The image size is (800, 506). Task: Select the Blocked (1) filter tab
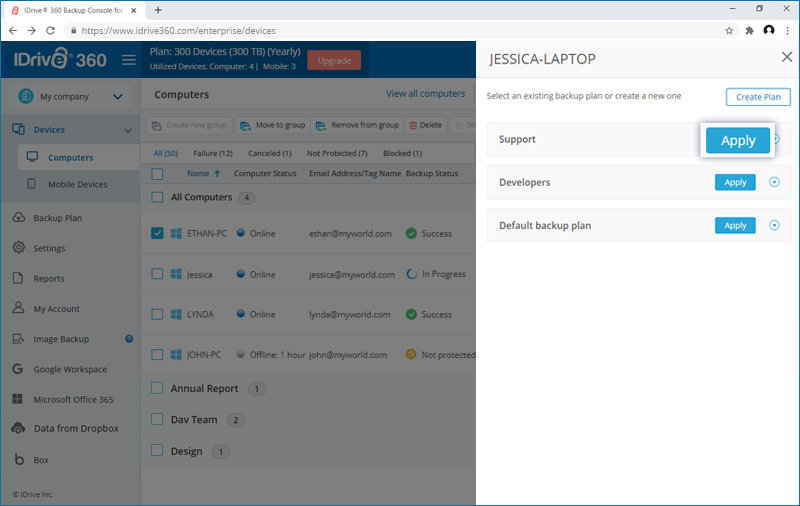coord(402,153)
